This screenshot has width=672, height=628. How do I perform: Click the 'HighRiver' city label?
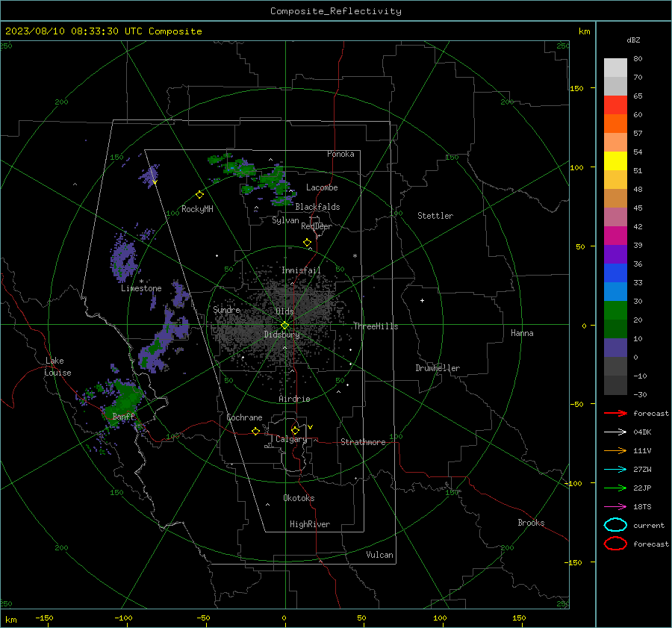[310, 524]
